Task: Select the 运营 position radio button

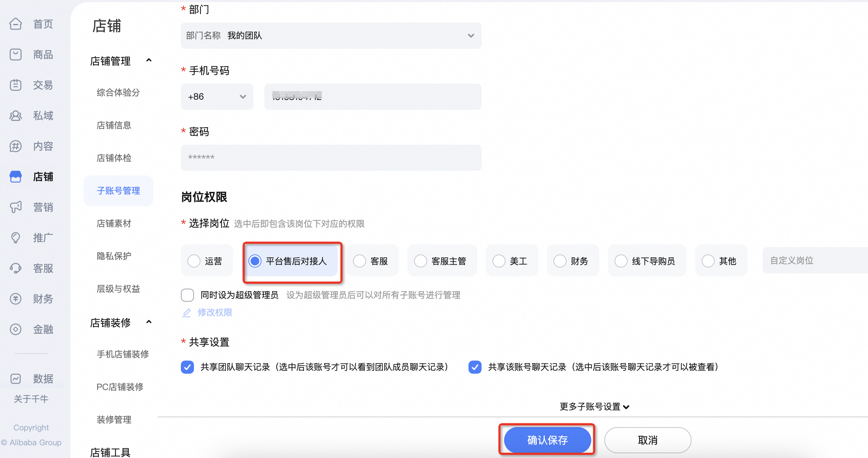Action: pos(194,261)
